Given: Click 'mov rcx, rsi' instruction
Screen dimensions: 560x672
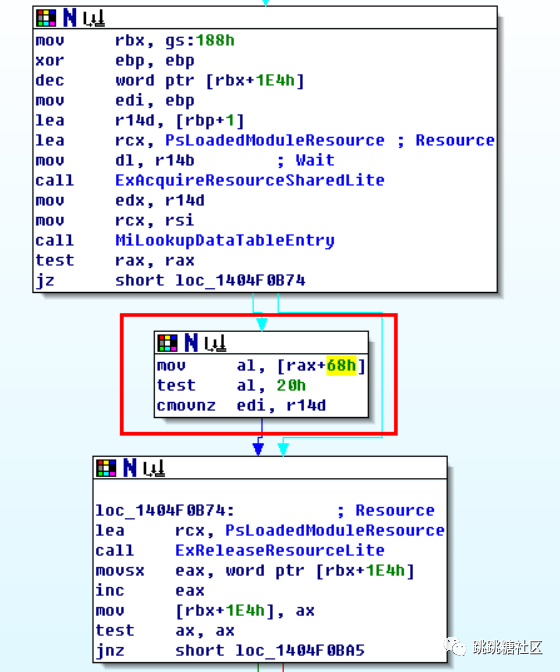Looking at the screenshot, I should [x=115, y=220].
